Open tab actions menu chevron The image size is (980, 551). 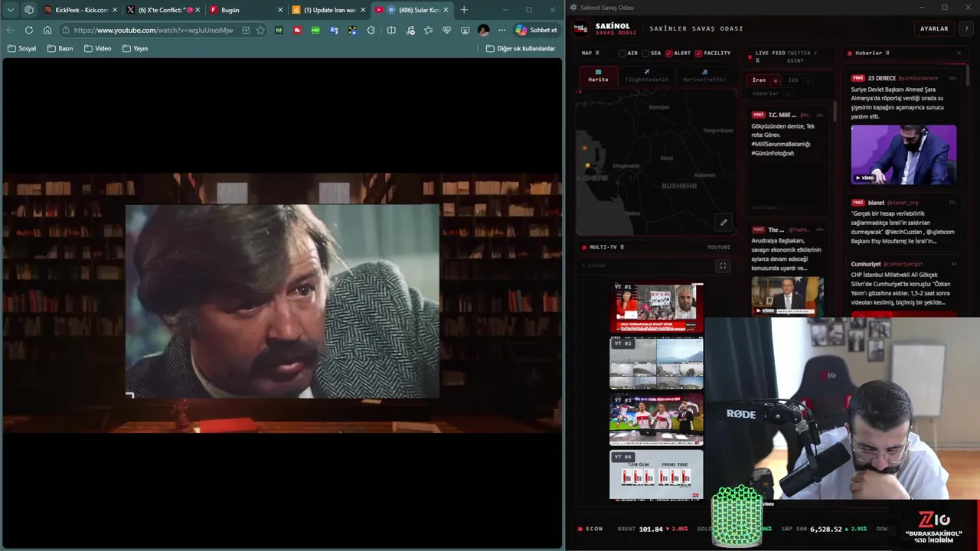pos(11,10)
